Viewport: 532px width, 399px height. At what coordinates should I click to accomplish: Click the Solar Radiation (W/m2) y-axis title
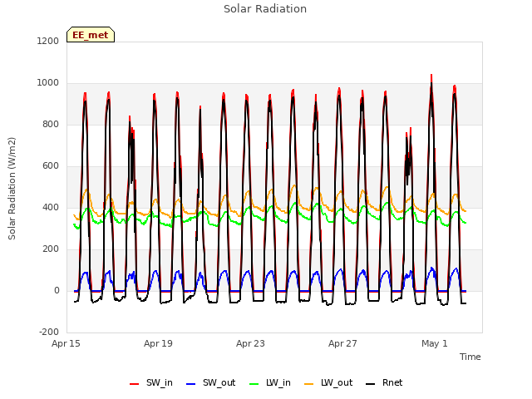[12, 189]
